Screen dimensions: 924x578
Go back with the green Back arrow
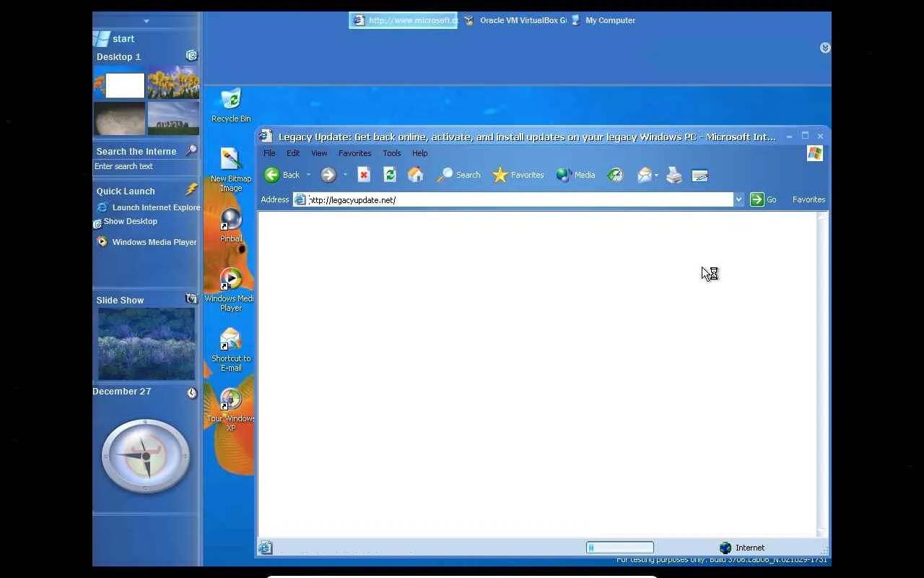click(x=282, y=175)
